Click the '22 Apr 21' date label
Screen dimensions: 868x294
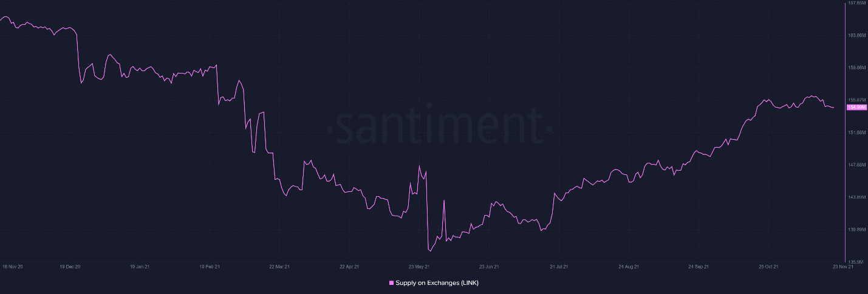(349, 267)
